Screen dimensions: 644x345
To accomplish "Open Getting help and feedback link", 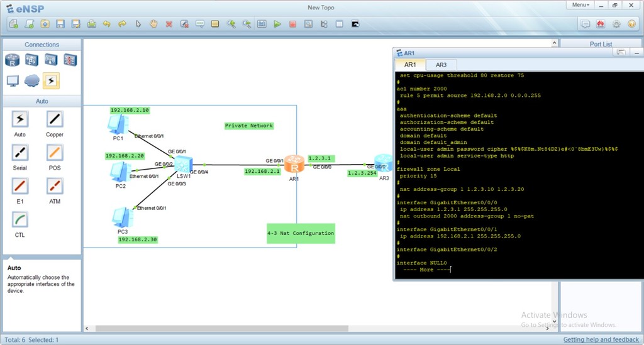I will coord(601,339).
